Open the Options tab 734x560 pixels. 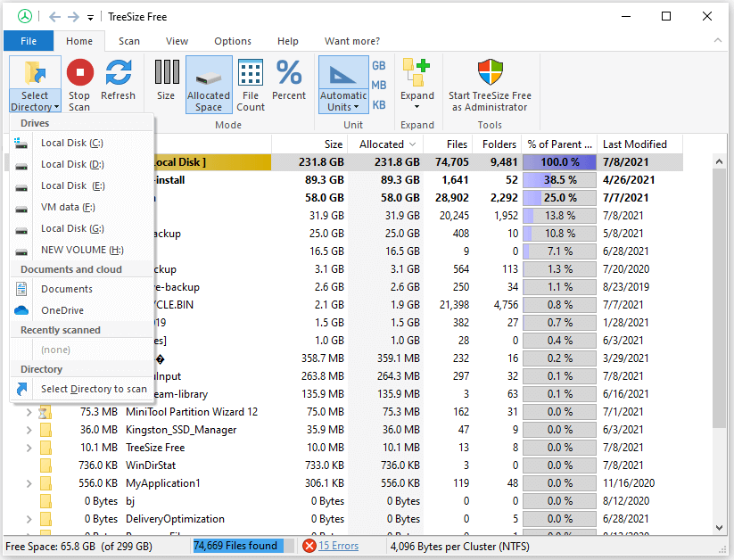[233, 41]
